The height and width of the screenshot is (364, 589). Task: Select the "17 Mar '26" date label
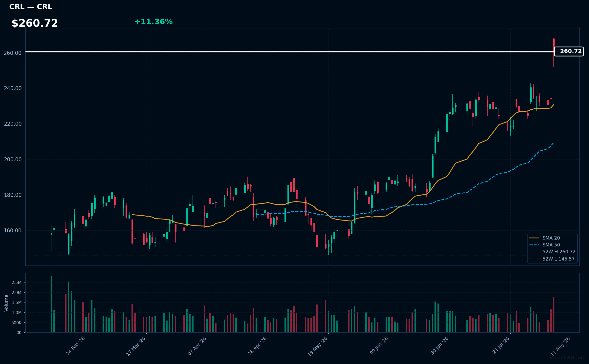coord(136,346)
